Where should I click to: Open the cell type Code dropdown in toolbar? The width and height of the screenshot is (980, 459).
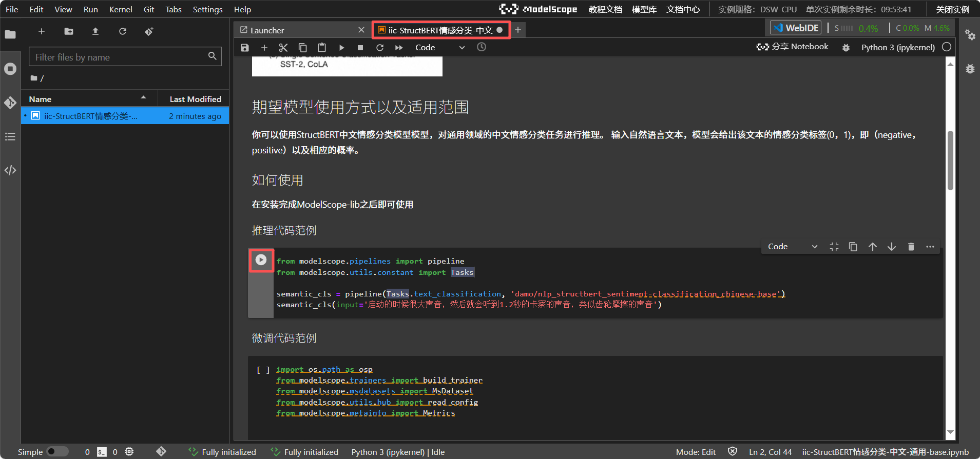tap(440, 48)
